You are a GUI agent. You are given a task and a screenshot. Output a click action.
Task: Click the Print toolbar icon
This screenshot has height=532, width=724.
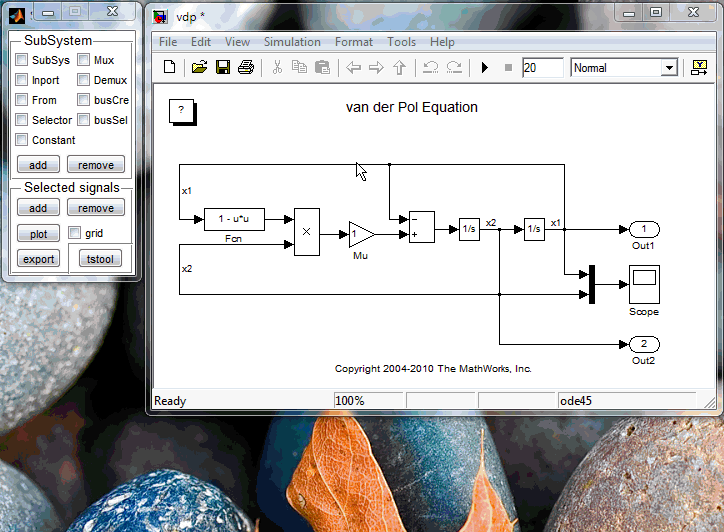245,68
